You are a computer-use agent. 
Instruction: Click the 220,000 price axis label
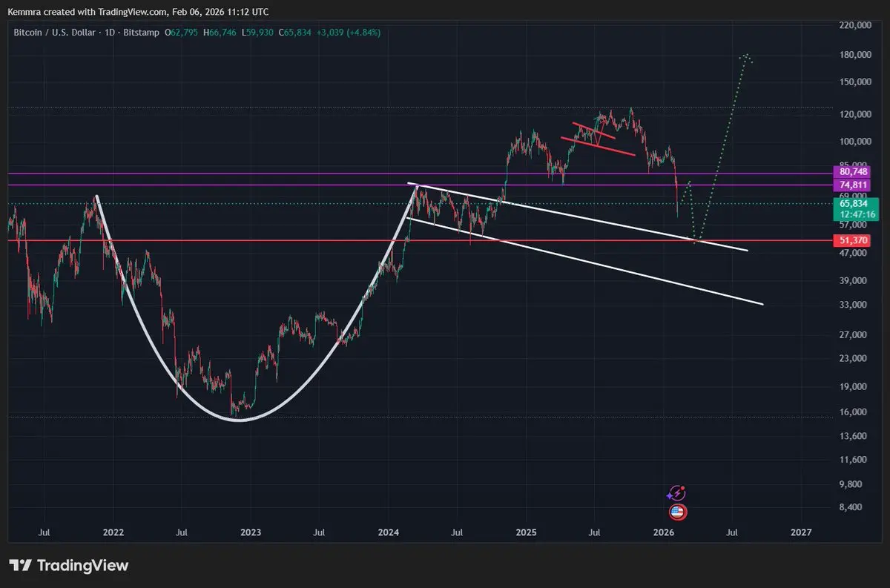point(856,24)
